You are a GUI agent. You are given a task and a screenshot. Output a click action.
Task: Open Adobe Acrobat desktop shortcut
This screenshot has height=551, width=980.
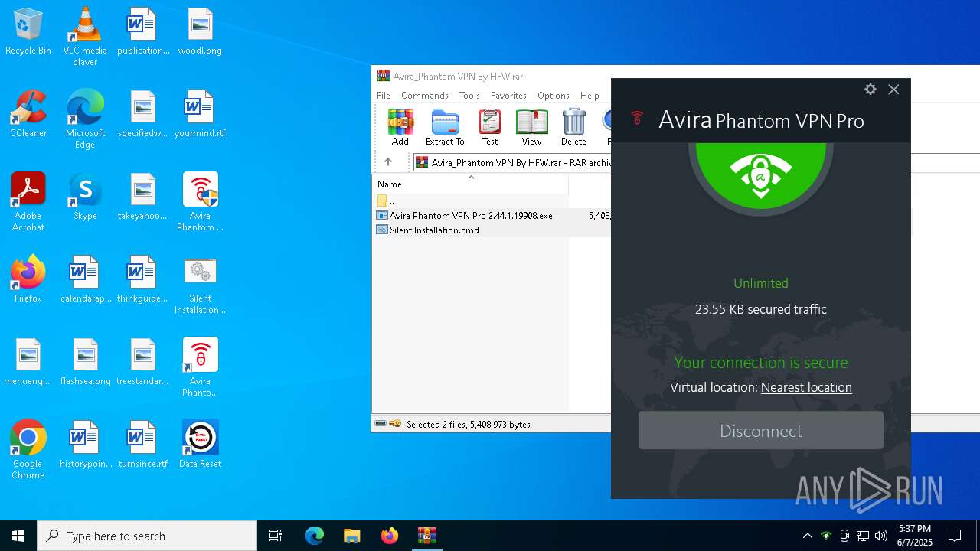tap(28, 202)
